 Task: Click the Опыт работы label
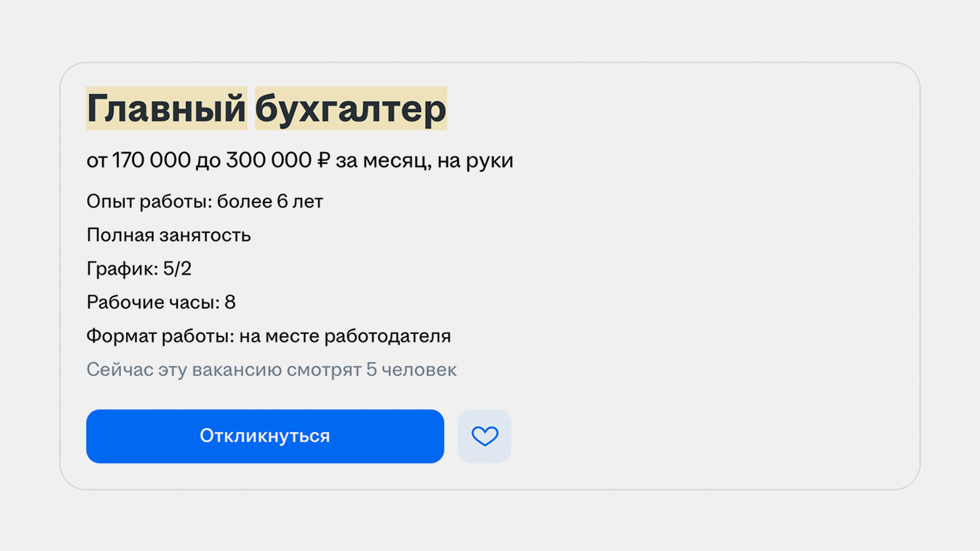(150, 202)
